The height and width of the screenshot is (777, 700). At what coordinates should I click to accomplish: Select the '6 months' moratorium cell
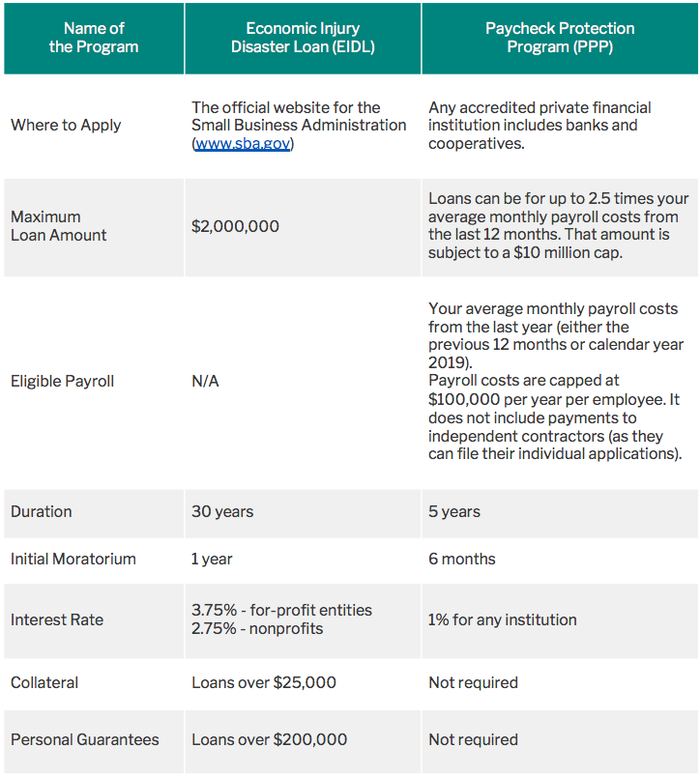click(462, 559)
